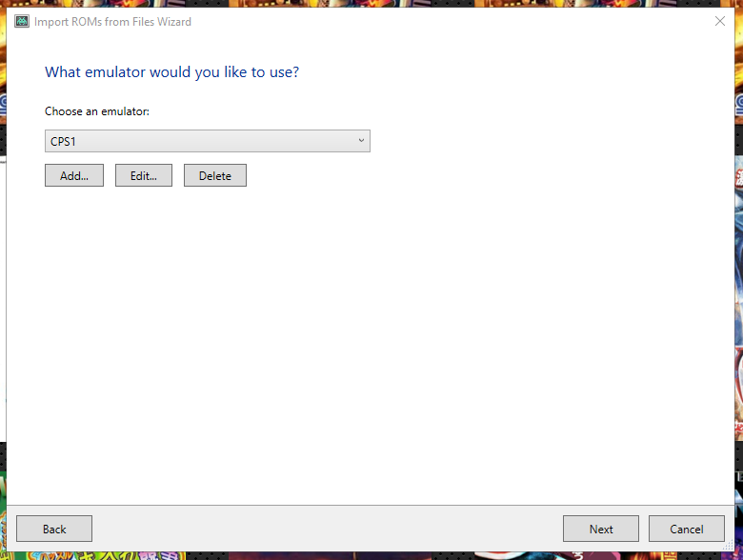Image resolution: width=743 pixels, height=560 pixels.
Task: Click the Add... emulator button
Action: 74,176
